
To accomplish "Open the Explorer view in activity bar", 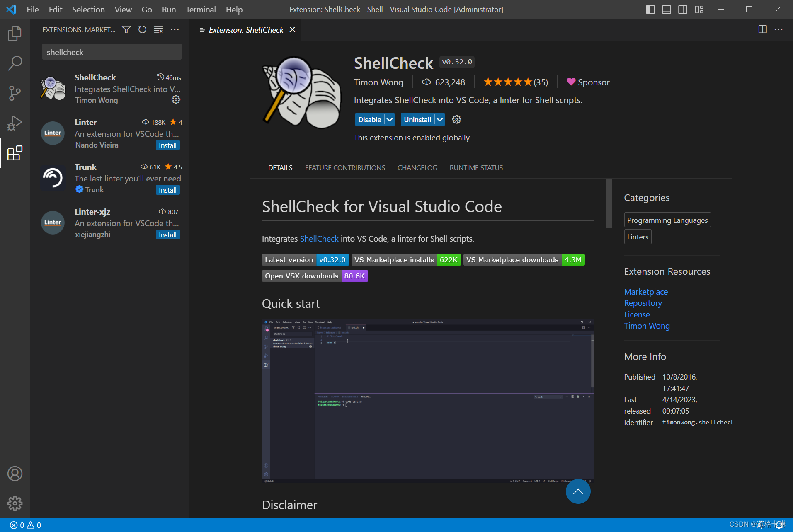I will [15, 34].
